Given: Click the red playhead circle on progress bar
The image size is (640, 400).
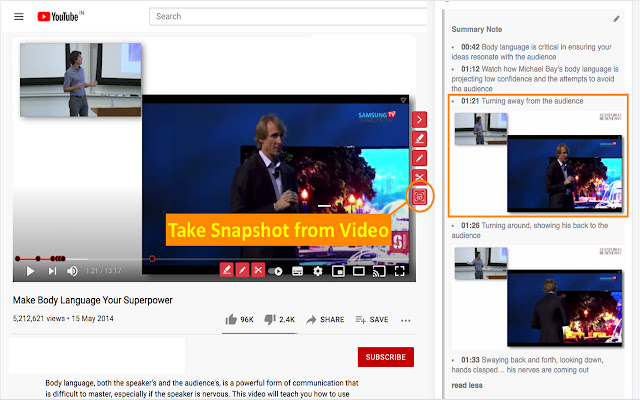Looking at the screenshot, I should [152, 258].
